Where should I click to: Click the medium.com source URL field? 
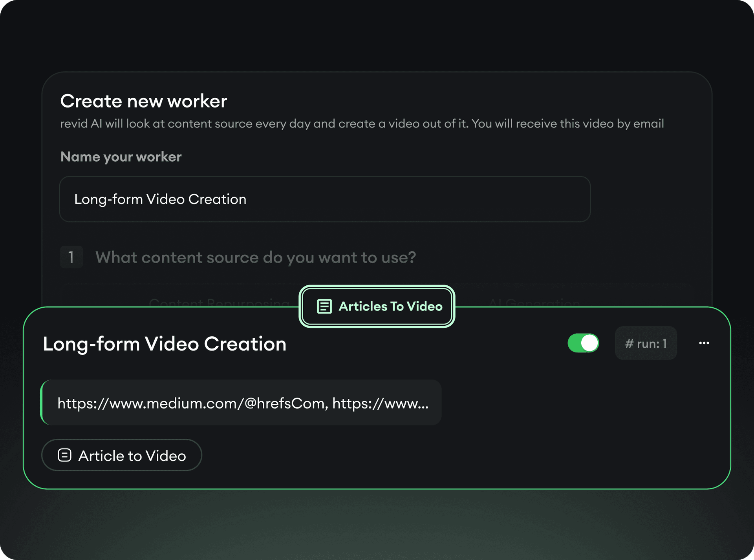coord(192,403)
